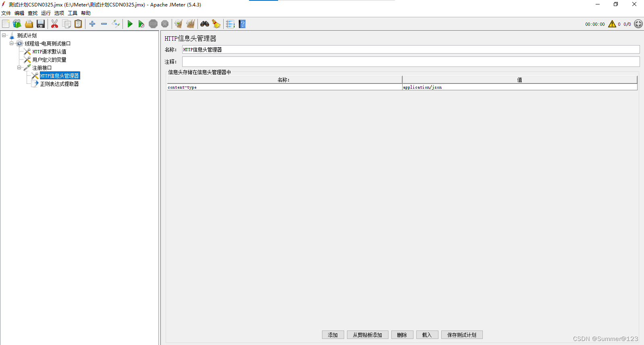
Task: Click the 从剪贴板添加 button
Action: pyautogui.click(x=368, y=335)
